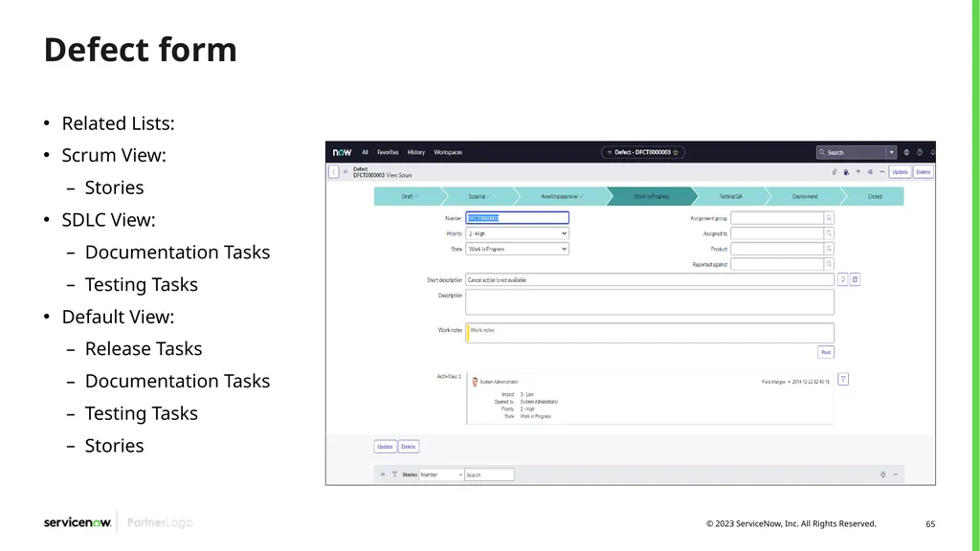
Task: Click the global Search field in the navbar
Action: pos(851,152)
